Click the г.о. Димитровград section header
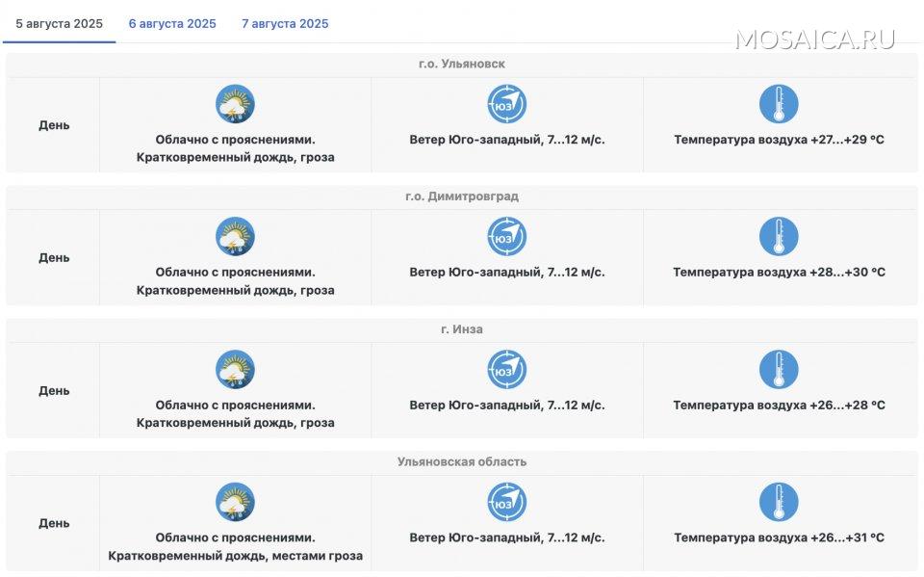The width and height of the screenshot is (924, 577). tap(461, 197)
